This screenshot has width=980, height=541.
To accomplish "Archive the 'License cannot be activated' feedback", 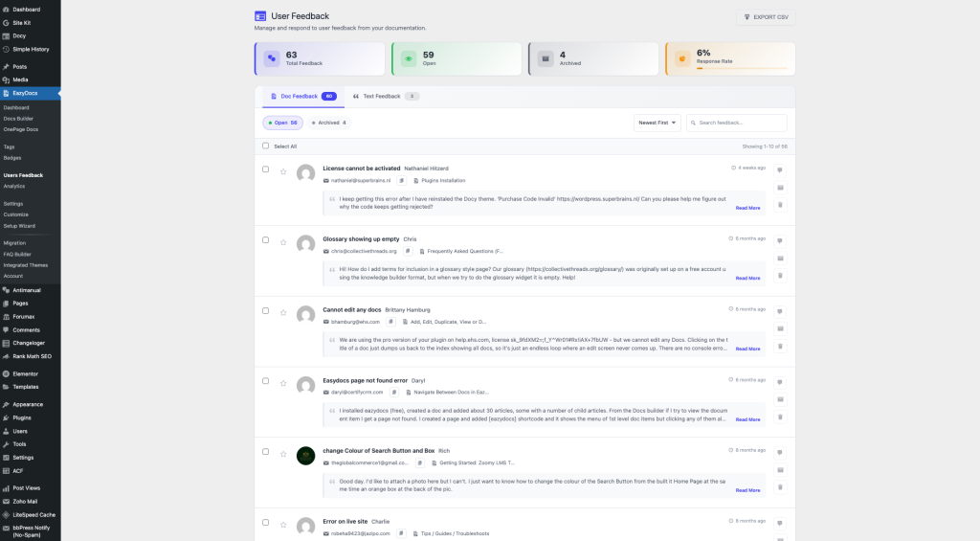I will [x=779, y=188].
